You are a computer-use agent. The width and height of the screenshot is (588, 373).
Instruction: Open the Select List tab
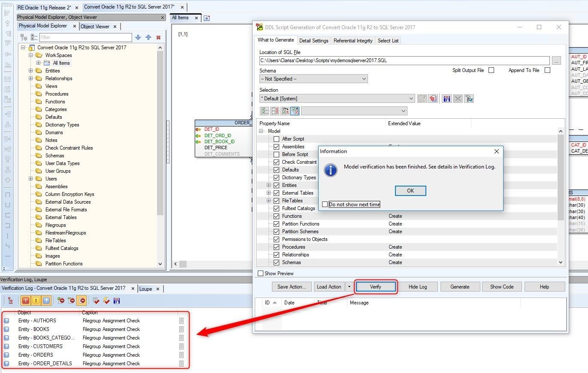(x=388, y=41)
